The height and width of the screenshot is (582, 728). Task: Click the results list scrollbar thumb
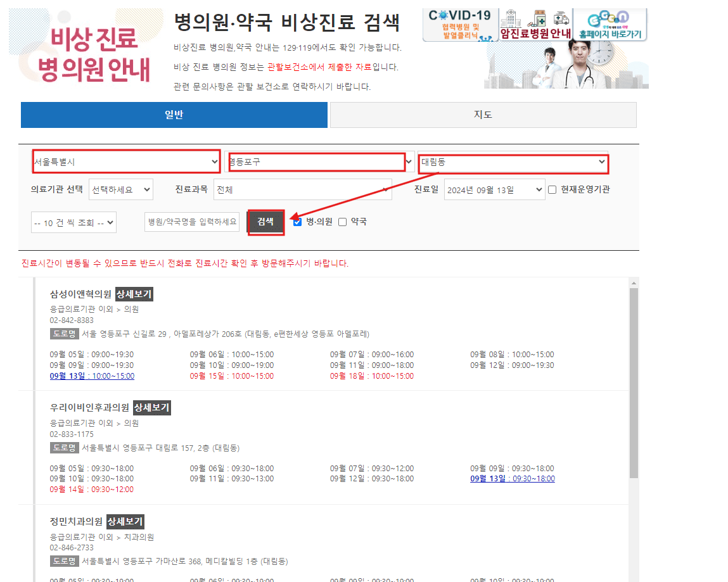point(634,383)
